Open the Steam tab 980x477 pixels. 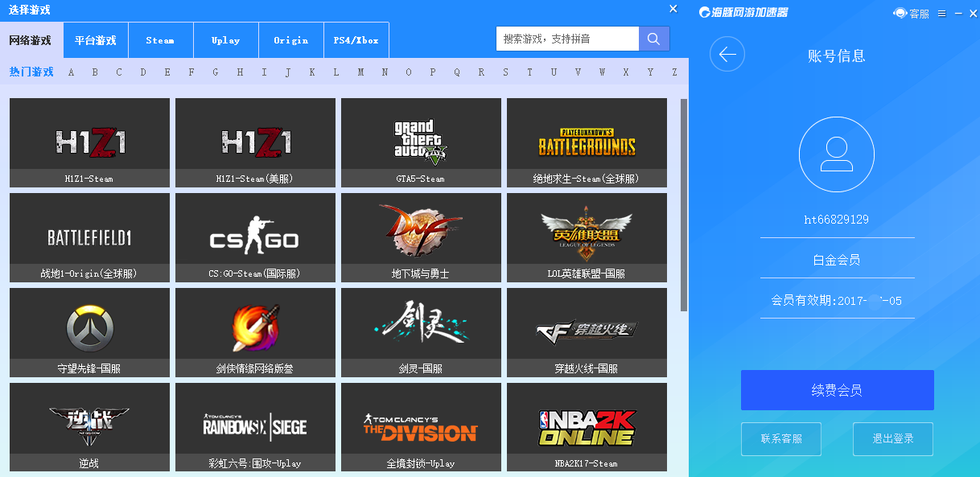[x=160, y=40]
